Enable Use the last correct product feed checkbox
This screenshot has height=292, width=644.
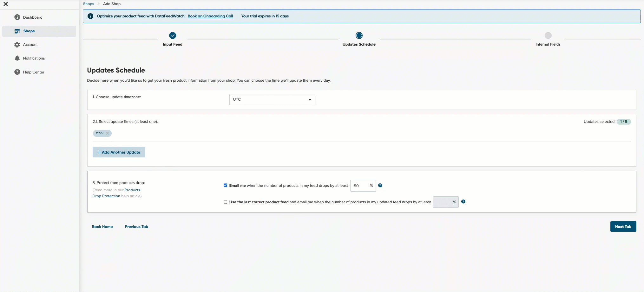[x=225, y=202]
